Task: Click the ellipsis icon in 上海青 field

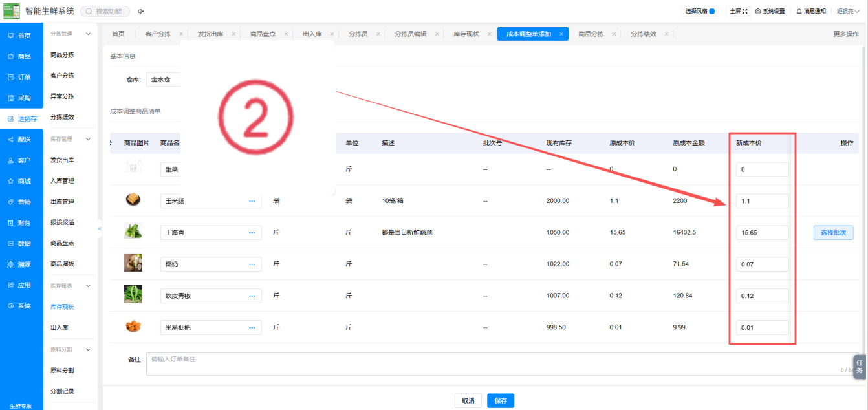Action: [252, 232]
